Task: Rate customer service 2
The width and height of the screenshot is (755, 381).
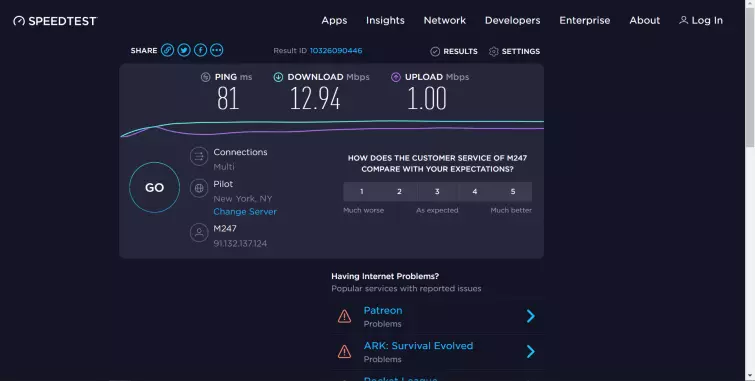Action: [399, 192]
